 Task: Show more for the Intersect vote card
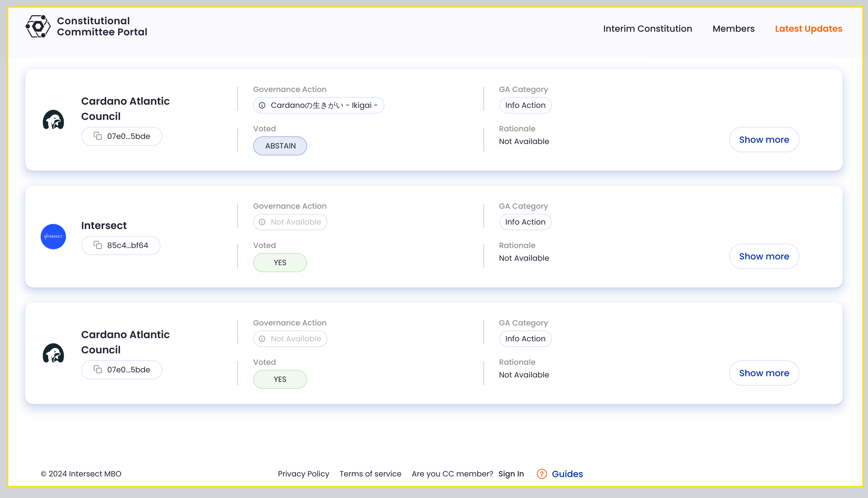pos(764,256)
